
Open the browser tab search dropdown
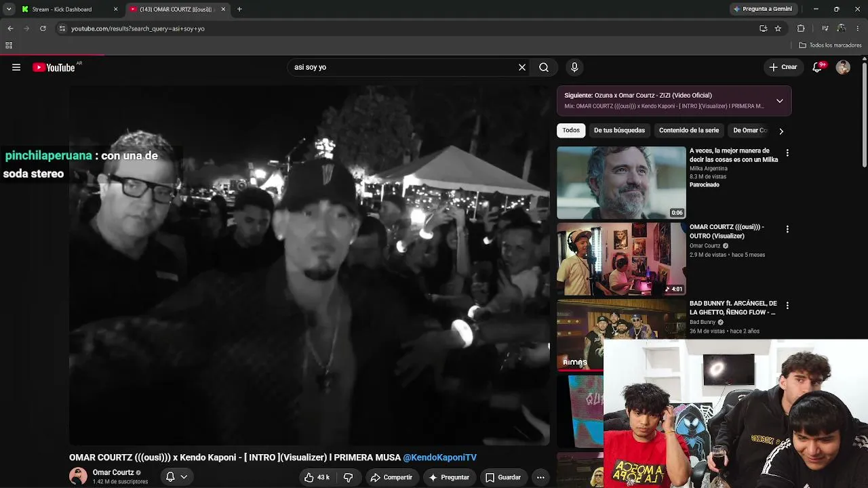pos(9,9)
